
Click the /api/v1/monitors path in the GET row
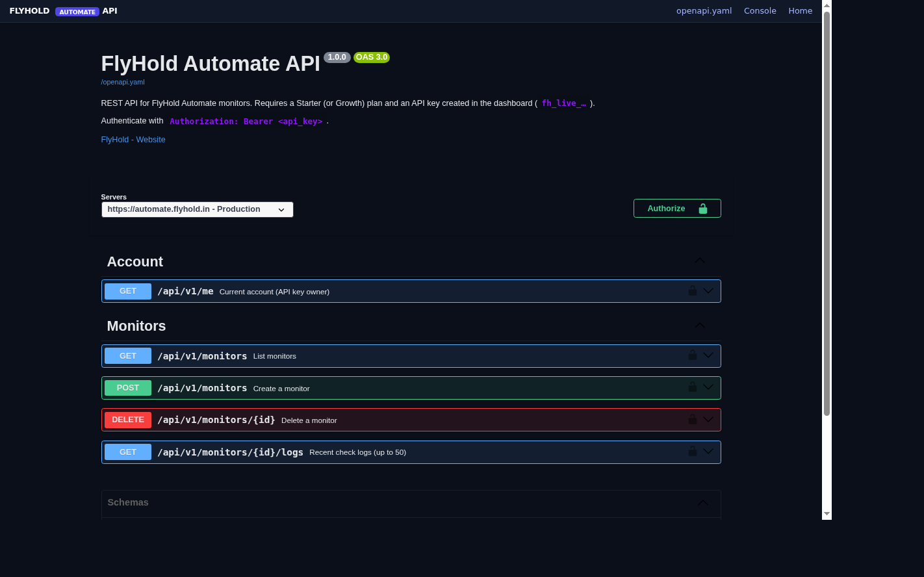[202, 356]
